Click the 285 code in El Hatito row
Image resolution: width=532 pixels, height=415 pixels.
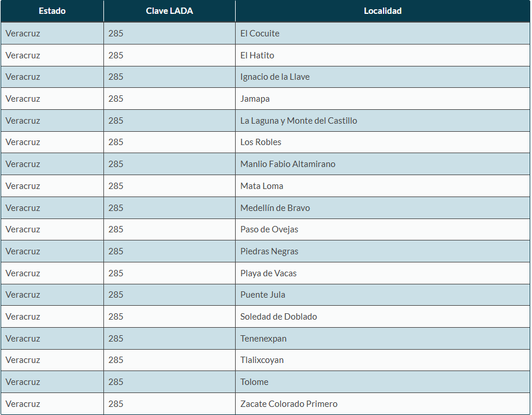169,55
